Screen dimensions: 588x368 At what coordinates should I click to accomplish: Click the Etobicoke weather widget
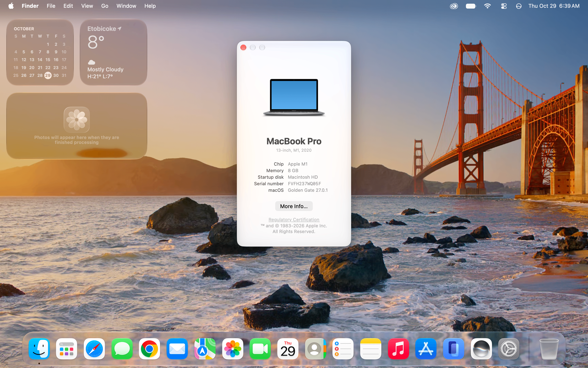point(114,52)
